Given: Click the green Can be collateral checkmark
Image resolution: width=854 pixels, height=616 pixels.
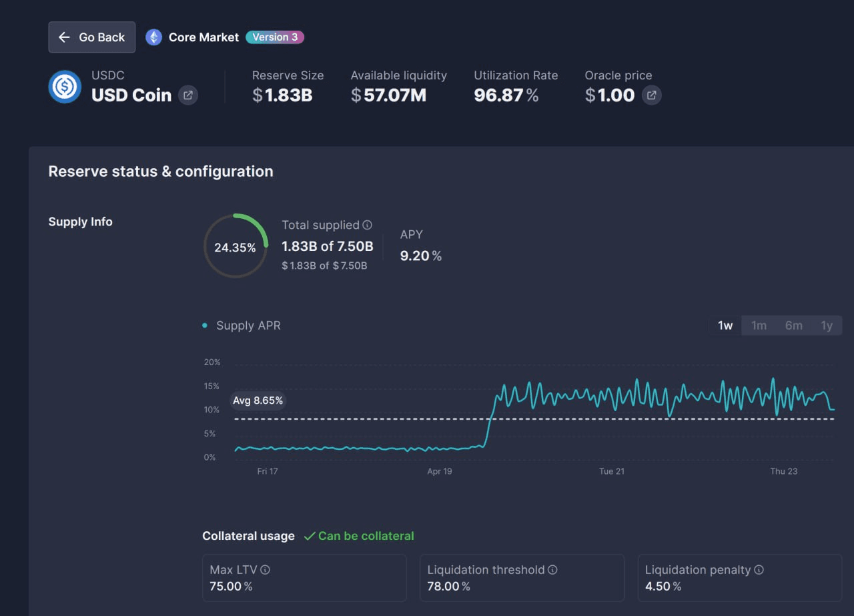Looking at the screenshot, I should click(x=310, y=536).
